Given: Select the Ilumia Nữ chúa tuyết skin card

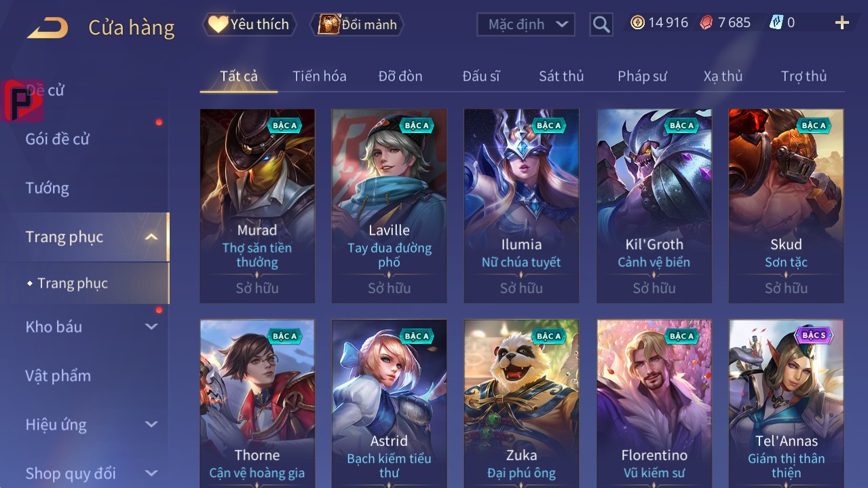Looking at the screenshot, I should pyautogui.click(x=521, y=206).
